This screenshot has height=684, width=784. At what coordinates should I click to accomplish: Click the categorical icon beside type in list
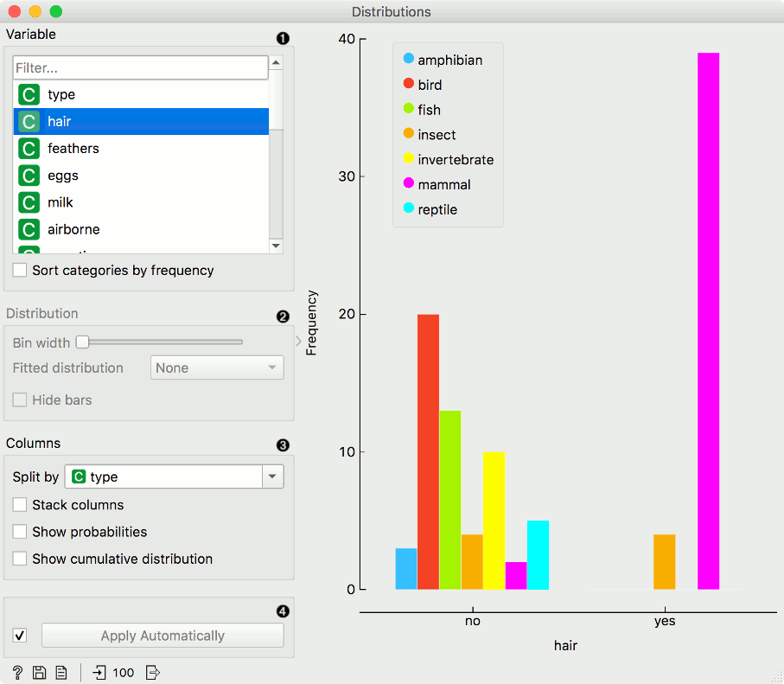pos(29,94)
